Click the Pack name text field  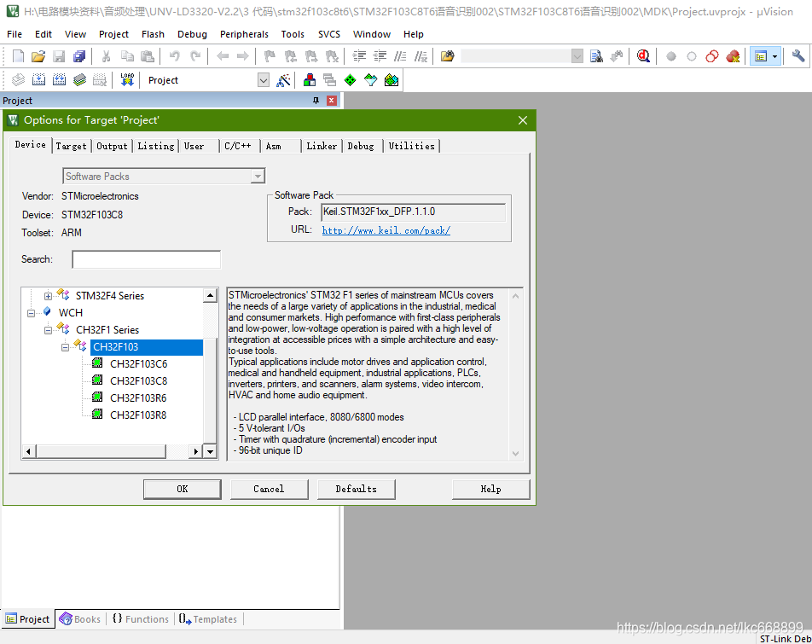pos(413,212)
